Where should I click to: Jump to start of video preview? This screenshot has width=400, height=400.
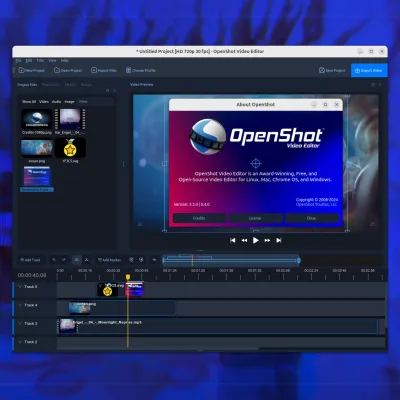233,240
